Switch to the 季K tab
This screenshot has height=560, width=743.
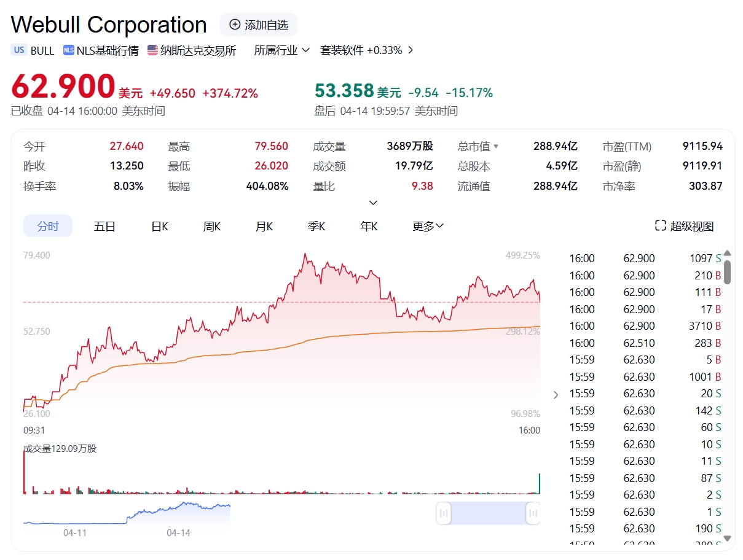316,226
